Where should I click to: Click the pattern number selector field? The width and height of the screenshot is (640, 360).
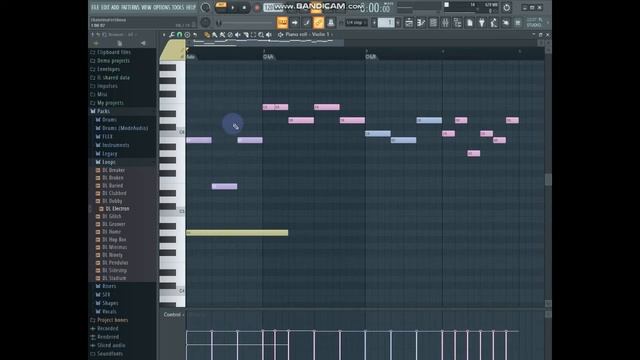pos(386,22)
